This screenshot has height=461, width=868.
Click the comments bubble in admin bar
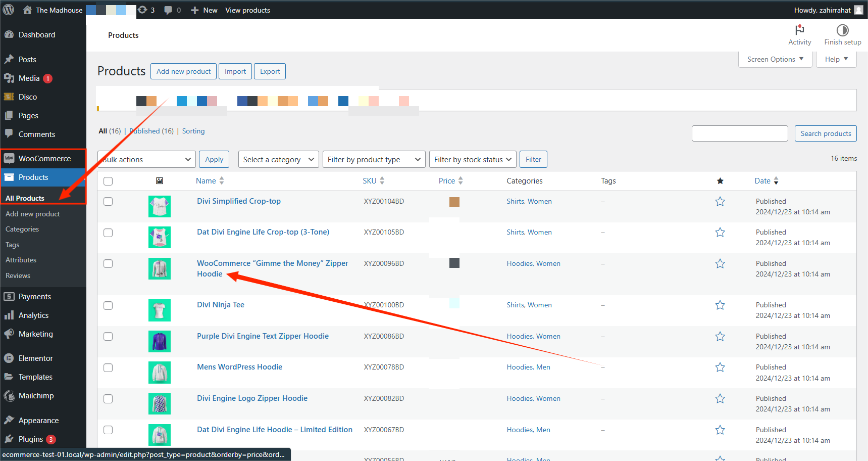click(168, 10)
